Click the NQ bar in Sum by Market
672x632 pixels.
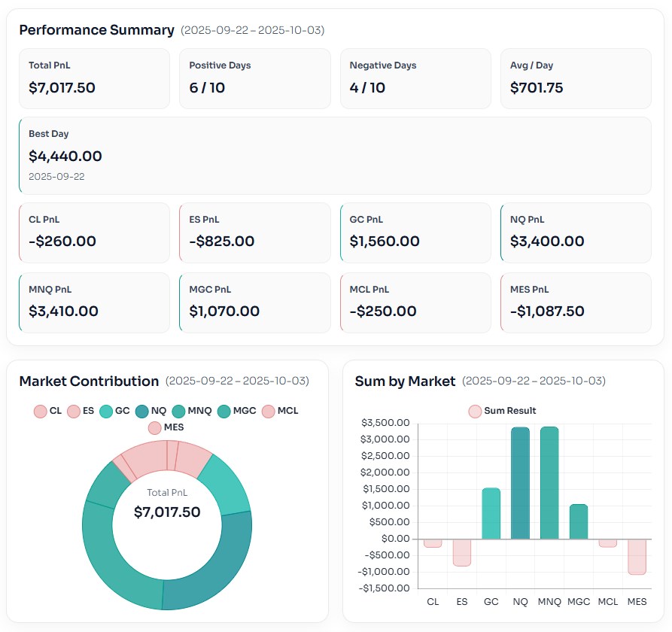pos(520,483)
